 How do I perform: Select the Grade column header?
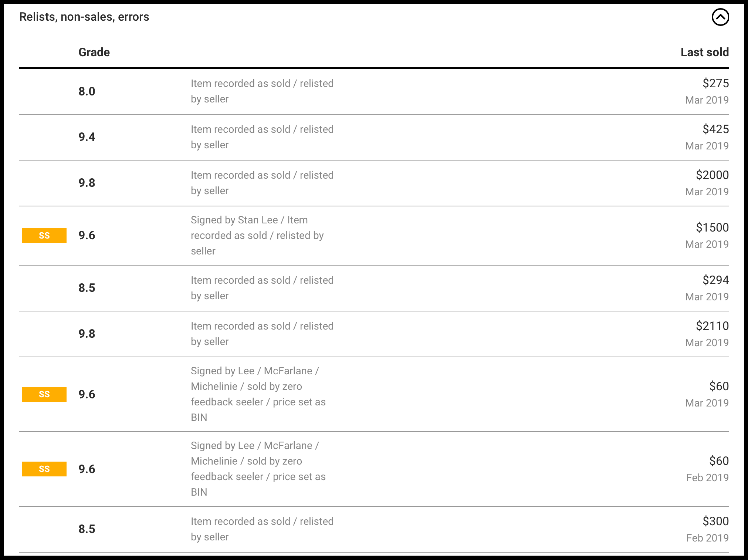(x=94, y=52)
